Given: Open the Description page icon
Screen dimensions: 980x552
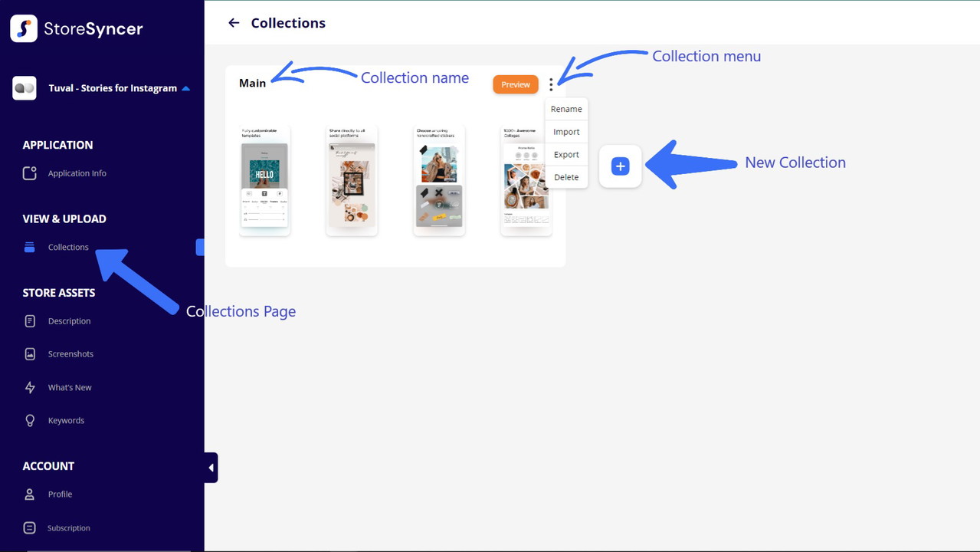Looking at the screenshot, I should point(30,321).
